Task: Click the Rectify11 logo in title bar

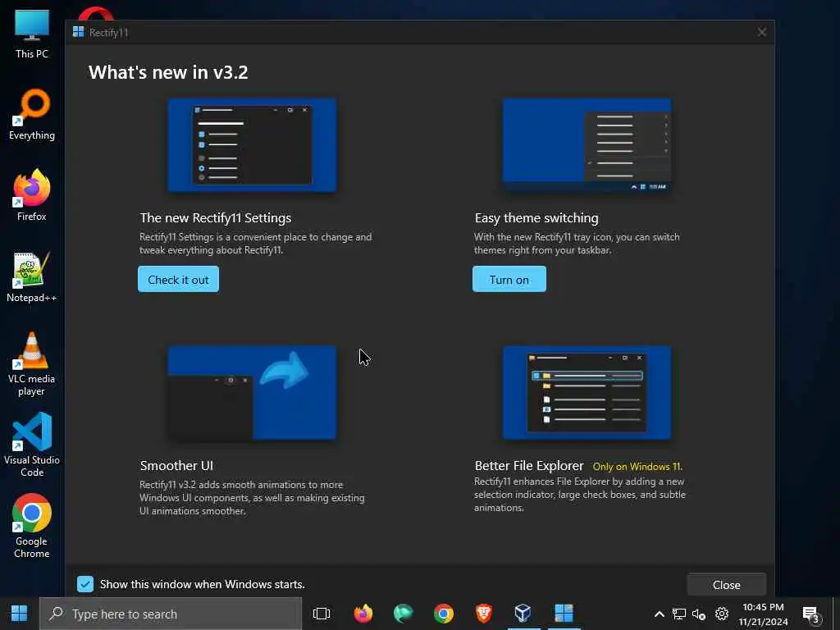Action: tap(78, 32)
